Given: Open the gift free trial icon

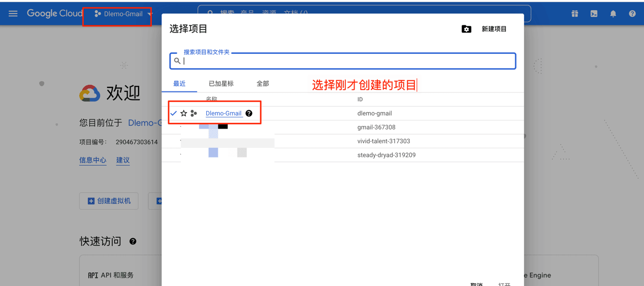Looking at the screenshot, I should tap(574, 14).
